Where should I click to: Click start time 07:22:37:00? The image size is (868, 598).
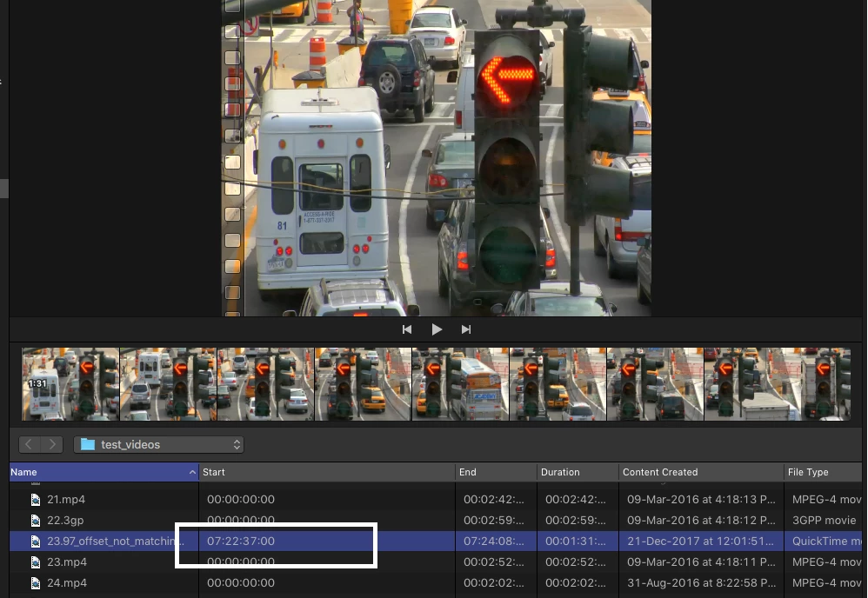click(x=241, y=541)
